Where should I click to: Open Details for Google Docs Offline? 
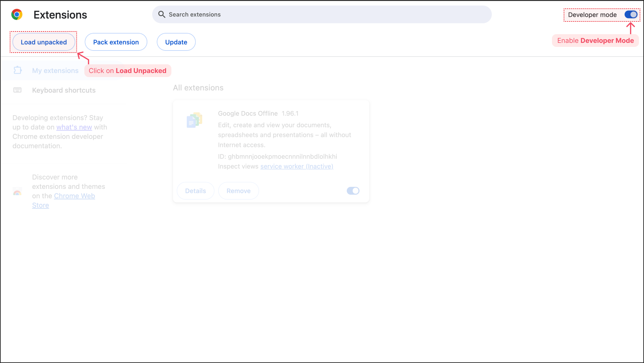(x=195, y=191)
